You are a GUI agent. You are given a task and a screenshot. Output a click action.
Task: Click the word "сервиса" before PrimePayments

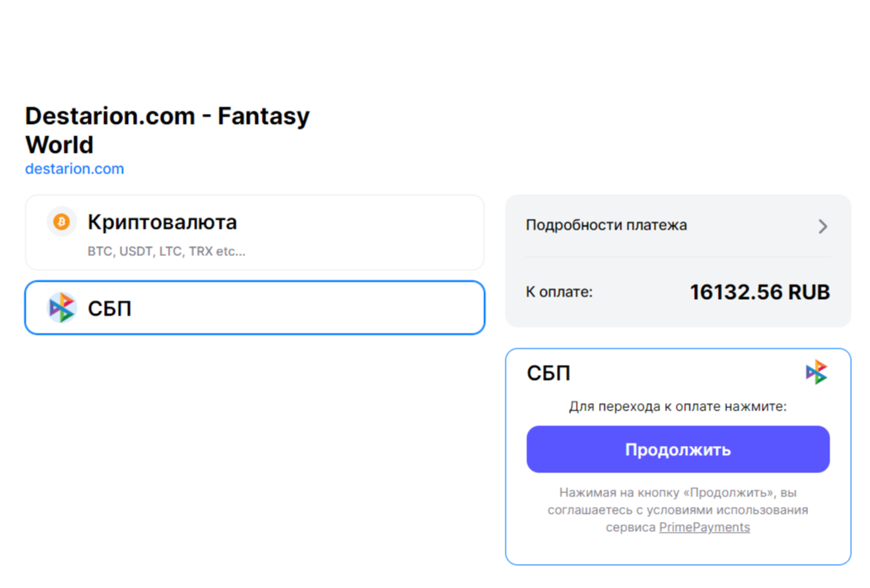630,528
